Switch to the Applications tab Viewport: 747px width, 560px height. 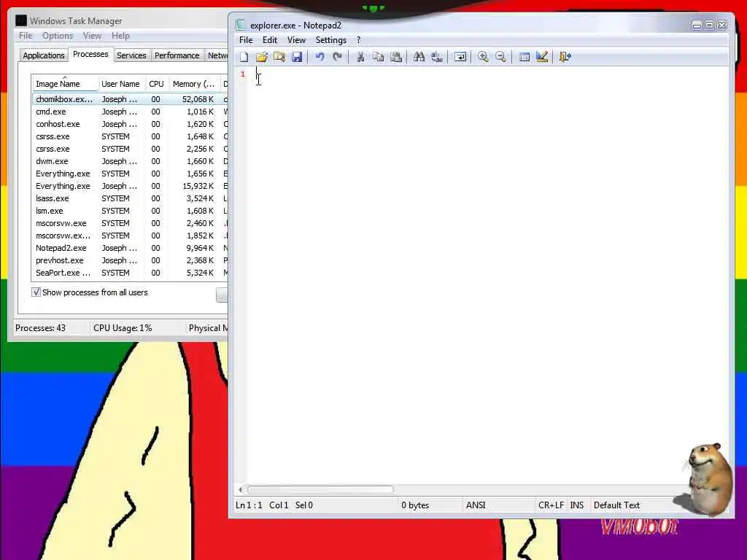coord(43,55)
